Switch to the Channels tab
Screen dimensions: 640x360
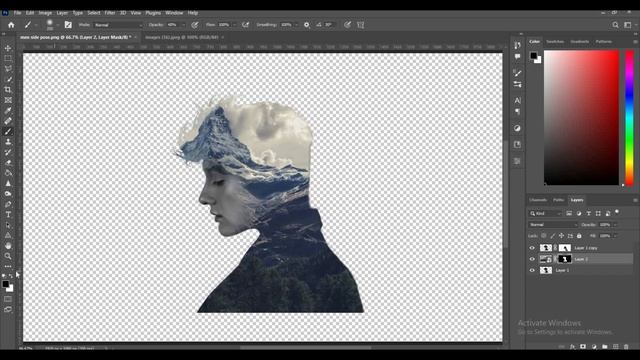[538, 200]
